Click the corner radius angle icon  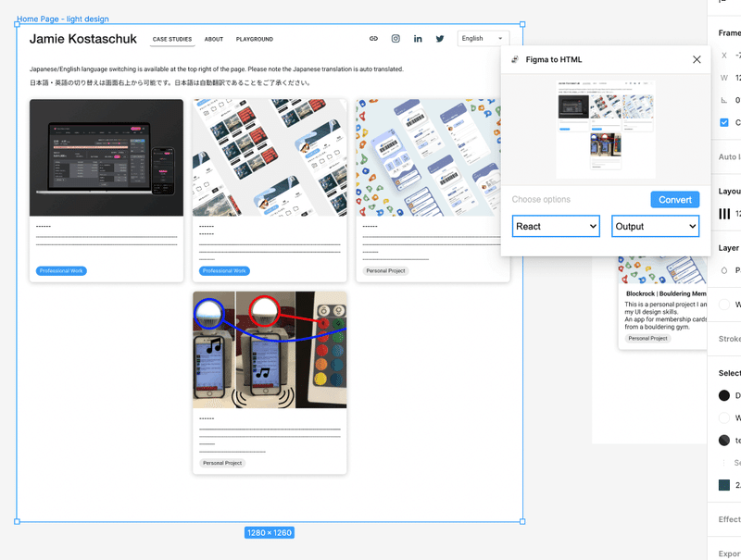click(x=724, y=100)
